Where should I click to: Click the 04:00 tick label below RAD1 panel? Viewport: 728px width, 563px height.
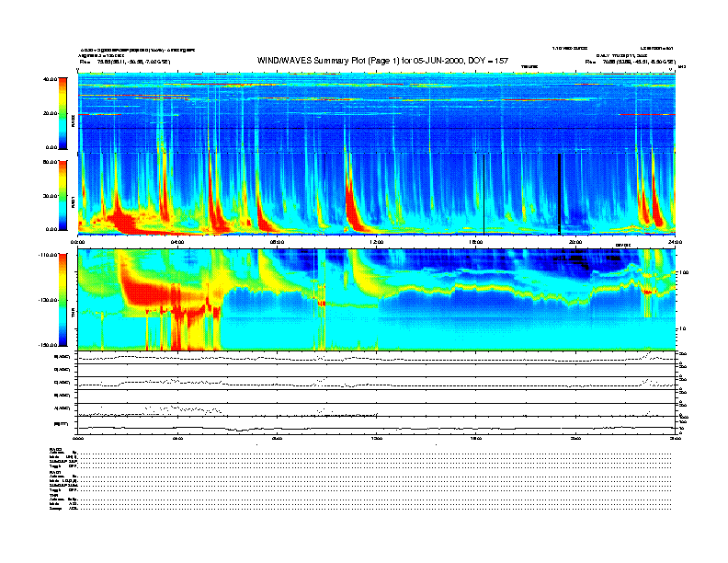(x=177, y=242)
